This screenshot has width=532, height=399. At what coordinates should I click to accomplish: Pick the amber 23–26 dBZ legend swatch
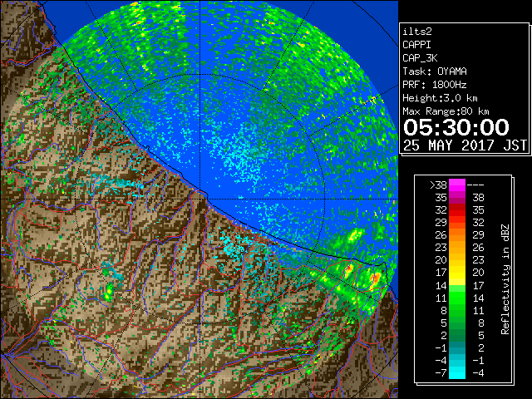click(457, 248)
